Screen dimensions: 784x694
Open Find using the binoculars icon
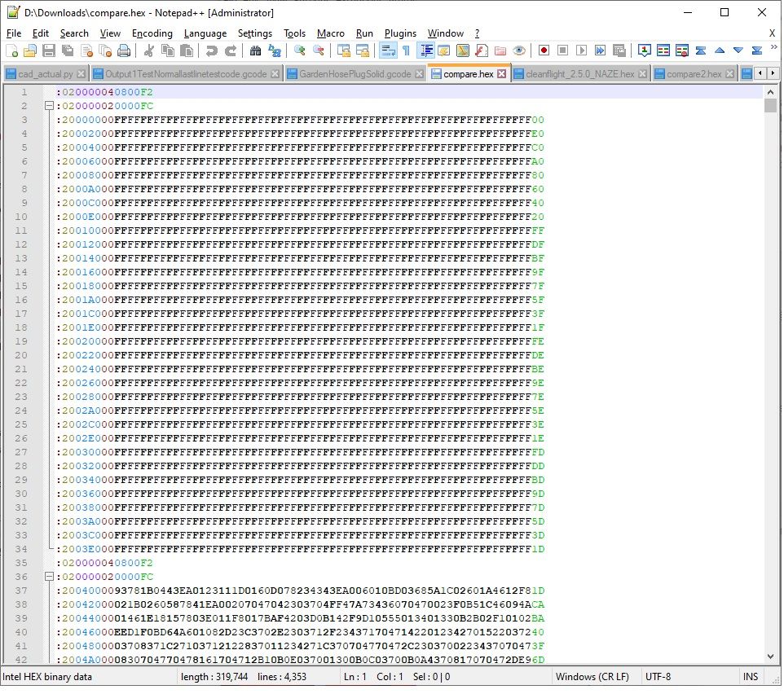pos(255,51)
